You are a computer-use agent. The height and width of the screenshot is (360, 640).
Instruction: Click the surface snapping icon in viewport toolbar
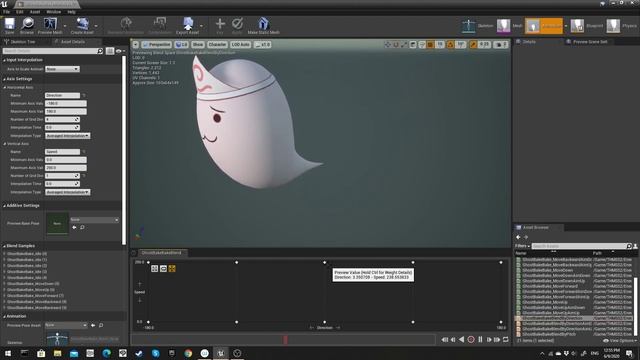point(422,44)
